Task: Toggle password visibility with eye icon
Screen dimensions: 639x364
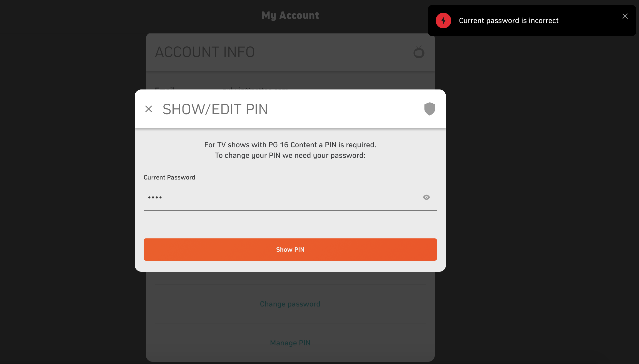Action: [426, 197]
